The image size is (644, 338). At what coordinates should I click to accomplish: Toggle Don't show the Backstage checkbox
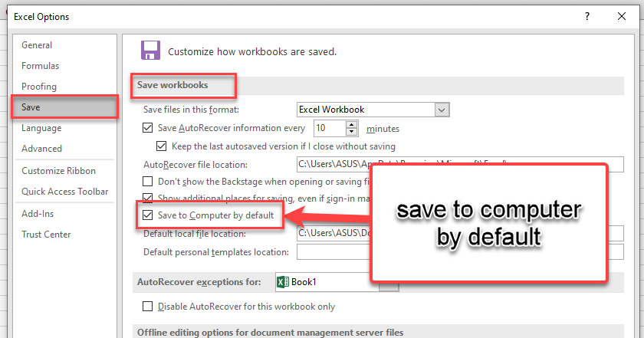tap(147, 181)
